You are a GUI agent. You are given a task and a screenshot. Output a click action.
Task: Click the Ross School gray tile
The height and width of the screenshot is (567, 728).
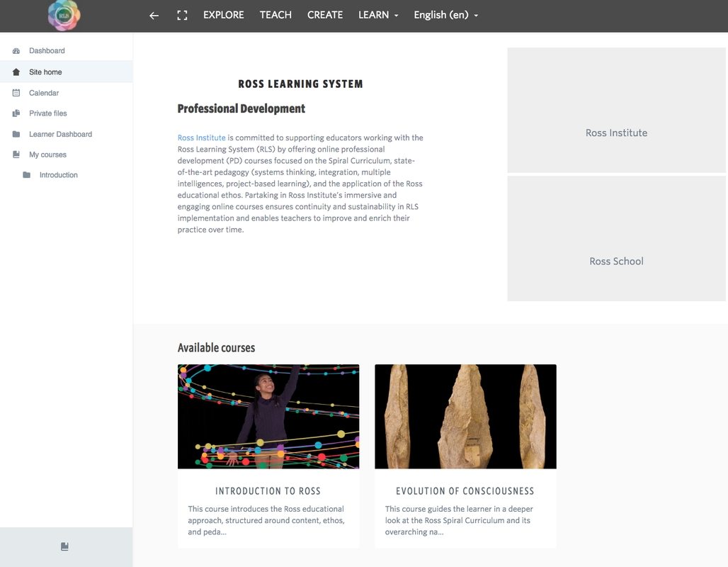coord(616,238)
